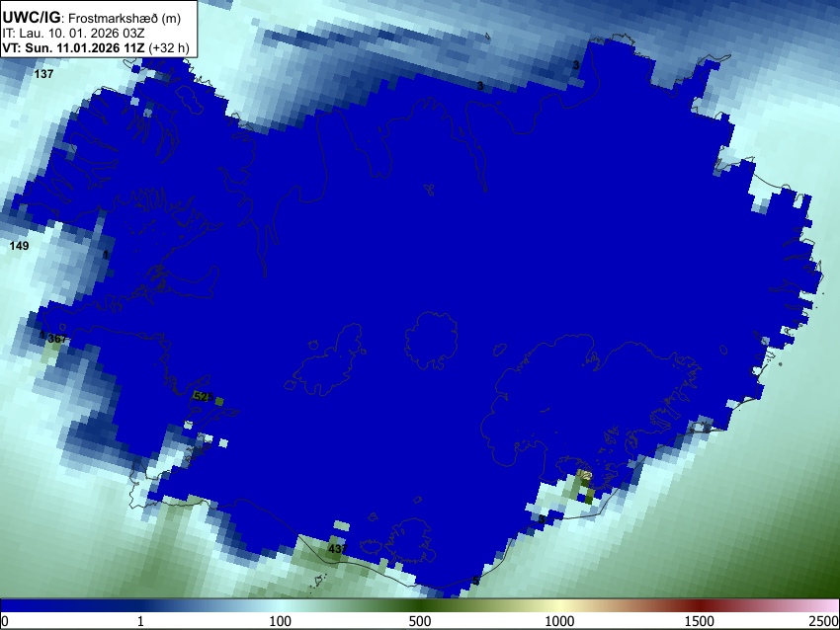
Task: Click the color scale label 1000
Action: pos(559,621)
